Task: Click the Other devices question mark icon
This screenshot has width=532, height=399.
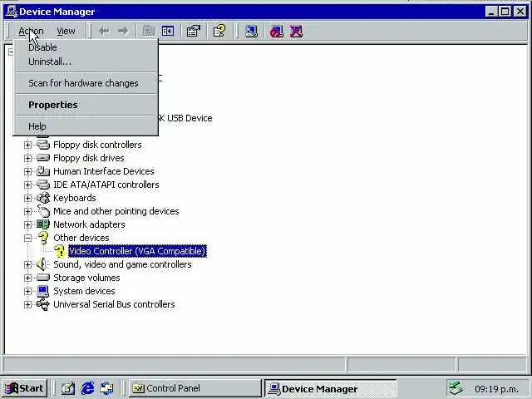Action: [43, 238]
